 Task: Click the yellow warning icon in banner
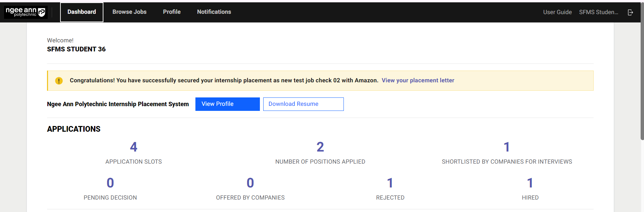coord(59,81)
